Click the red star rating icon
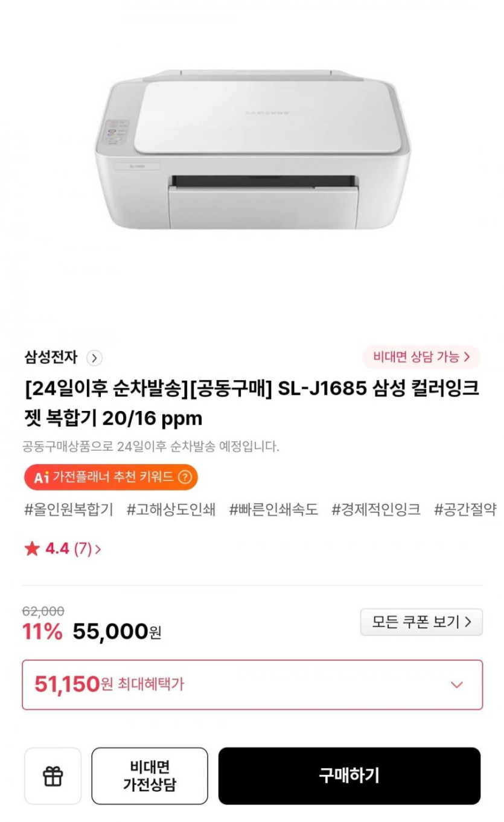 coord(32,549)
